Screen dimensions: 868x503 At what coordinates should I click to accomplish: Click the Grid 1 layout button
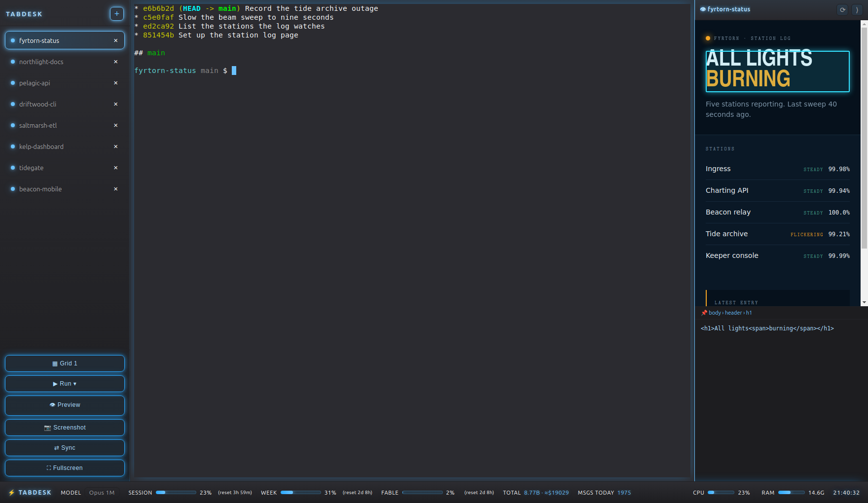(65, 363)
